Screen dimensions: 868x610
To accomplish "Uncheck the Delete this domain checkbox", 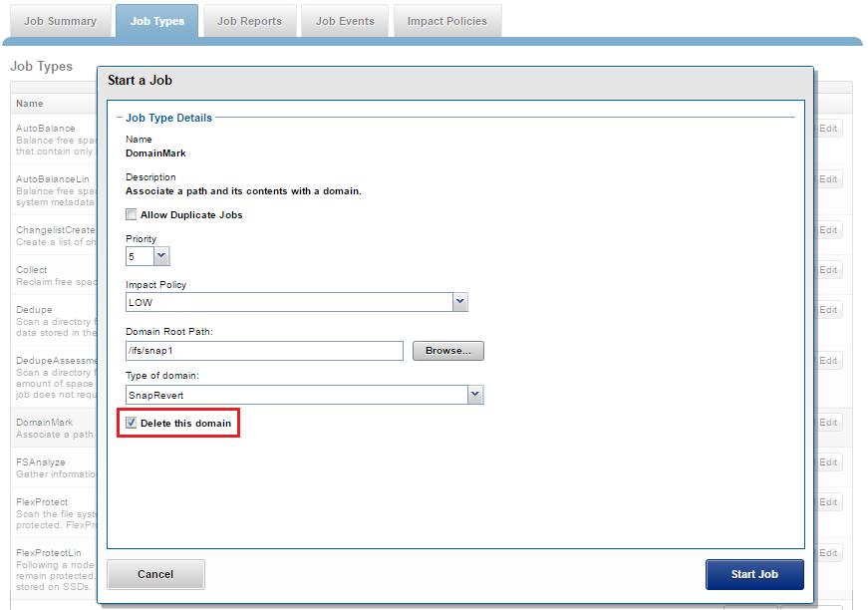I will click(132, 424).
